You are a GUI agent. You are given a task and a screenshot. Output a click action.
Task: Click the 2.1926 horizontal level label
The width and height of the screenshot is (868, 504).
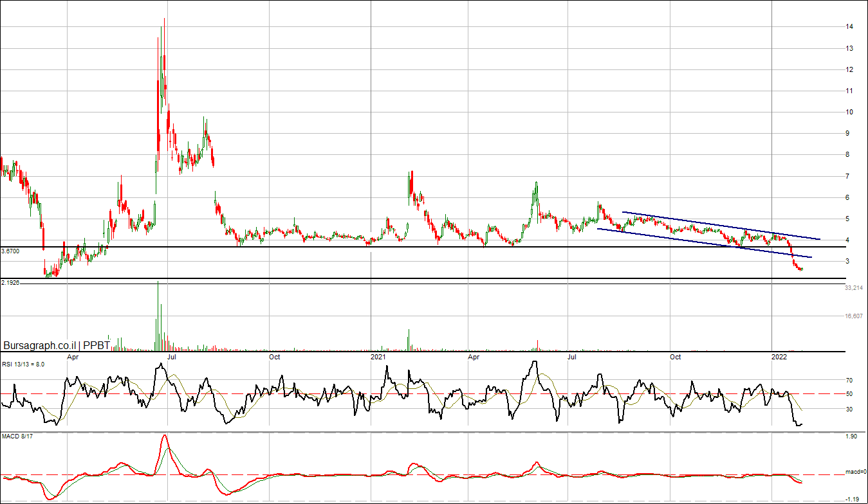[10, 283]
